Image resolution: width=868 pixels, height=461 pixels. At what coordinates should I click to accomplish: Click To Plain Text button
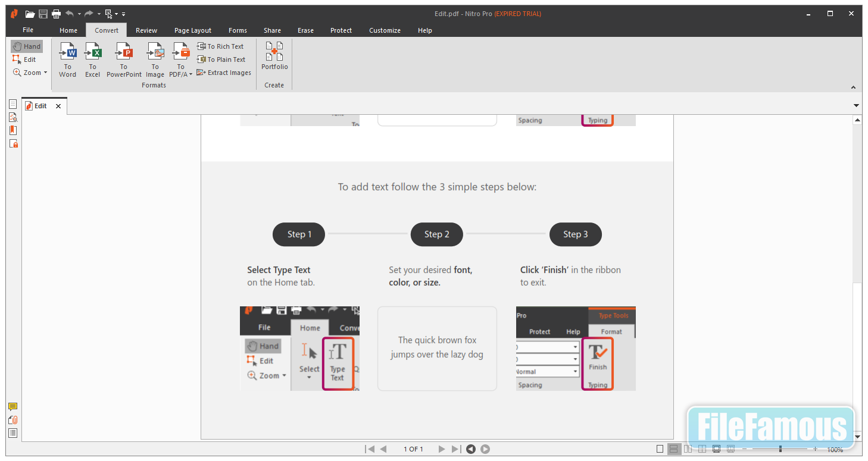(221, 59)
